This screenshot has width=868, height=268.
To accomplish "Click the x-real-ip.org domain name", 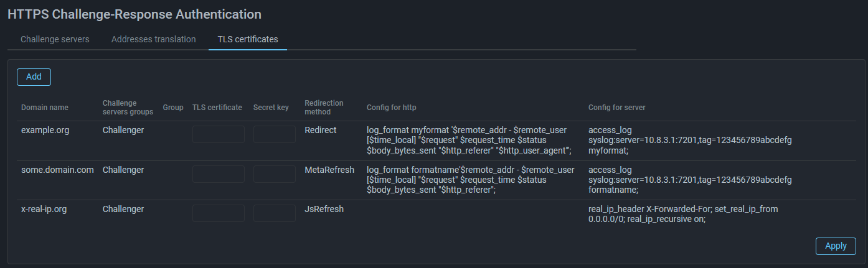I will pyautogui.click(x=44, y=209).
